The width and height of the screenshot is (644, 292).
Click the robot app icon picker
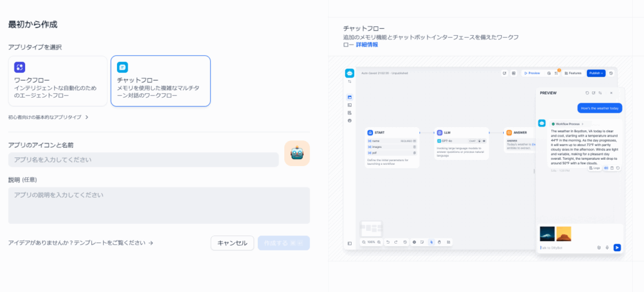(x=297, y=154)
